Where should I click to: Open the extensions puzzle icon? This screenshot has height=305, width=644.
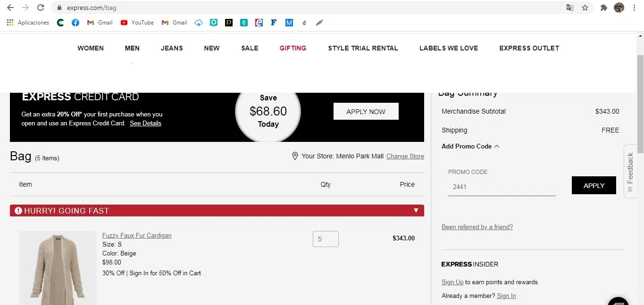pyautogui.click(x=603, y=8)
